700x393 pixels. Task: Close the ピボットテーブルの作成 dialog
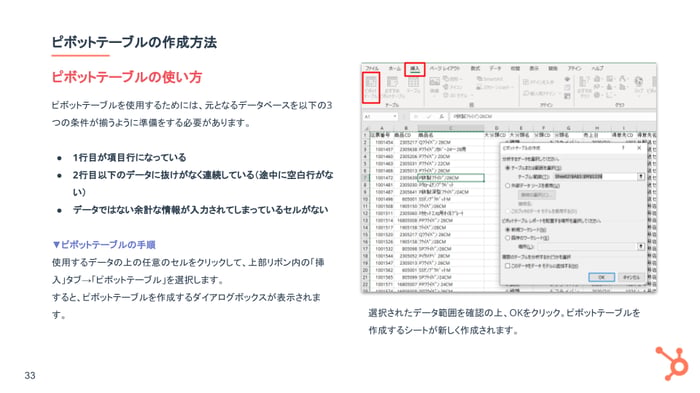coord(639,148)
